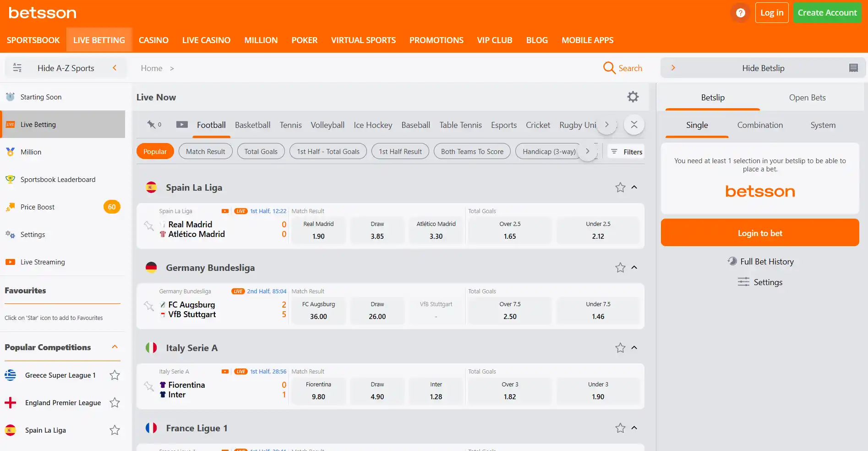Collapse the Popular Competitions list
Screen dimensions: 868x451
[x=115, y=347]
